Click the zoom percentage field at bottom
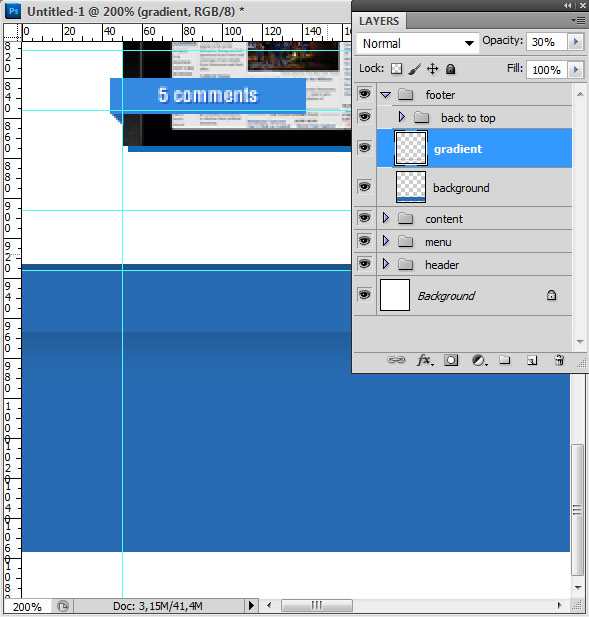589x617 pixels. tap(27, 606)
